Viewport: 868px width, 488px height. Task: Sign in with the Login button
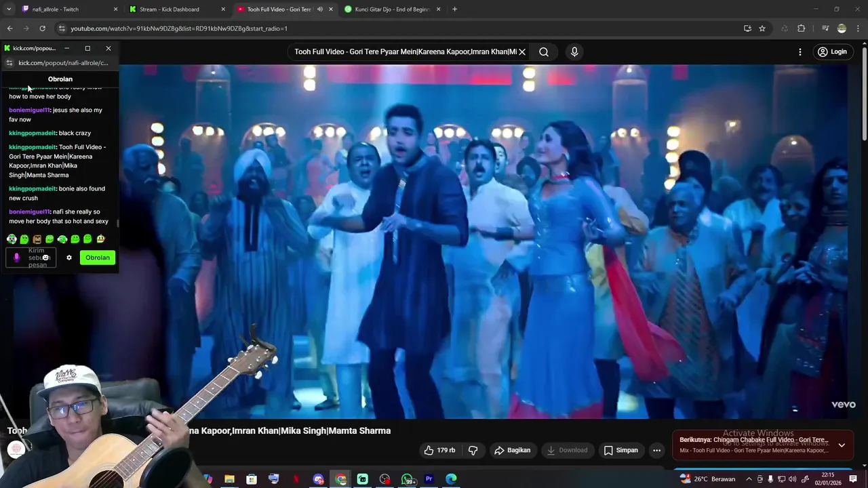pyautogui.click(x=832, y=52)
